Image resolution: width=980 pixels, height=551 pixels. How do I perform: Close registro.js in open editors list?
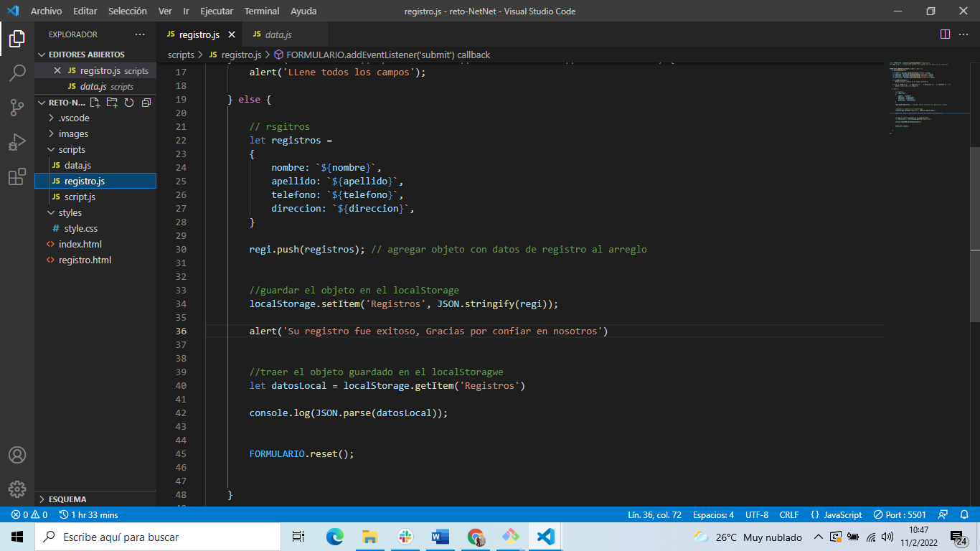57,70
